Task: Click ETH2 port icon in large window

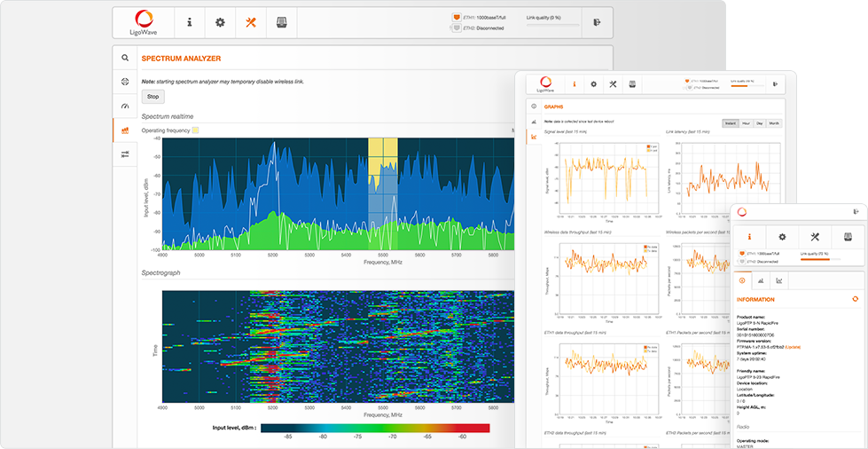Action: click(457, 28)
